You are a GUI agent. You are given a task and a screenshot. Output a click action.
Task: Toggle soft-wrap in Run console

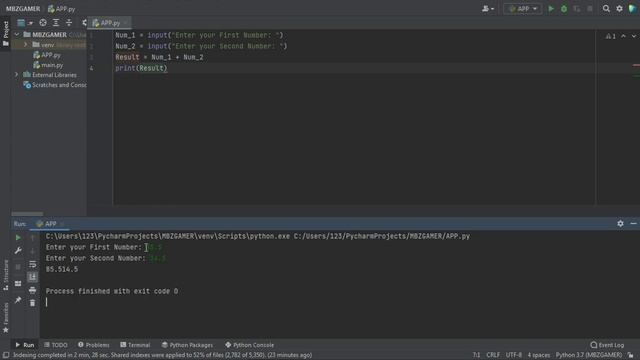(33, 264)
